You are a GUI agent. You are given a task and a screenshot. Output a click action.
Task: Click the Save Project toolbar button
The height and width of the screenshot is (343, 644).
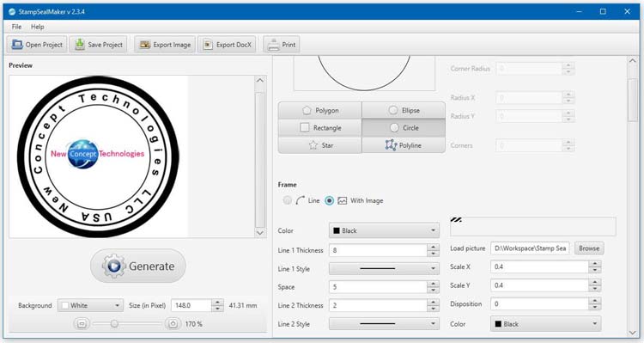[99, 45]
